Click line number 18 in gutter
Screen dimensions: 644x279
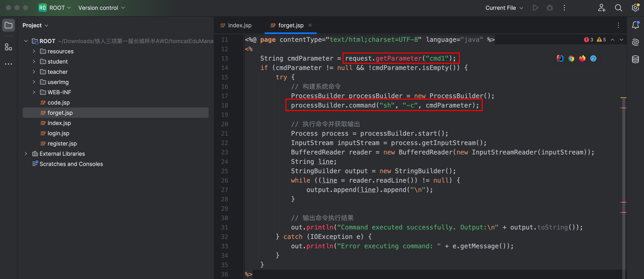point(224,105)
